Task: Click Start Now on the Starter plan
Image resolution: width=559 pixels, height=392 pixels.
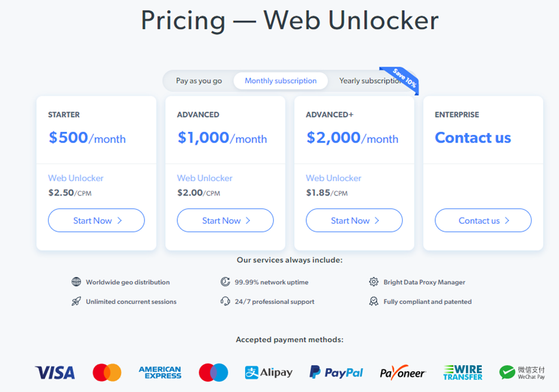Action: coord(96,220)
